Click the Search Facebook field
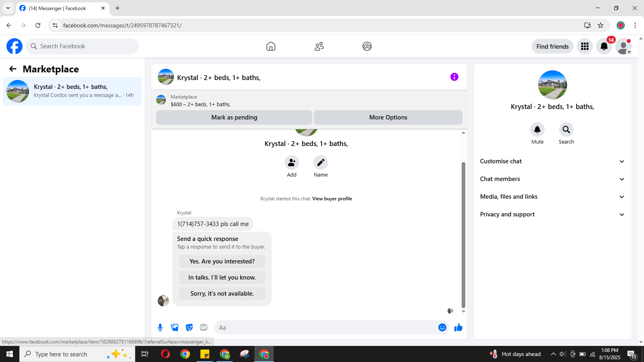This screenshot has height=362, width=644. [82, 46]
